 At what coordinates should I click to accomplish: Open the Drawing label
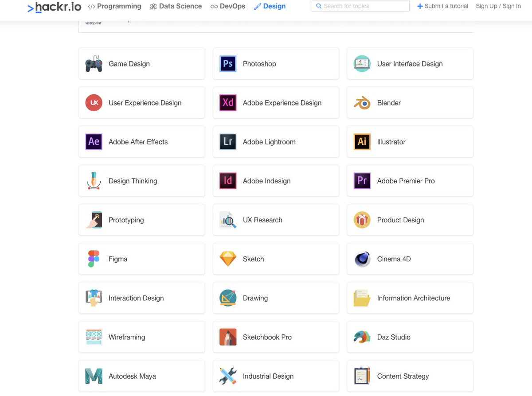(255, 298)
